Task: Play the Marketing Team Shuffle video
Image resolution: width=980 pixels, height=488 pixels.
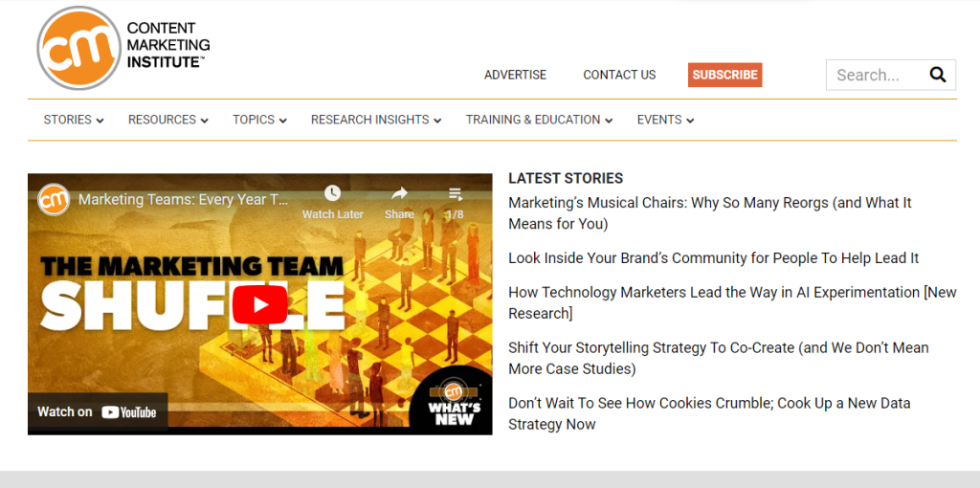Action: [259, 304]
